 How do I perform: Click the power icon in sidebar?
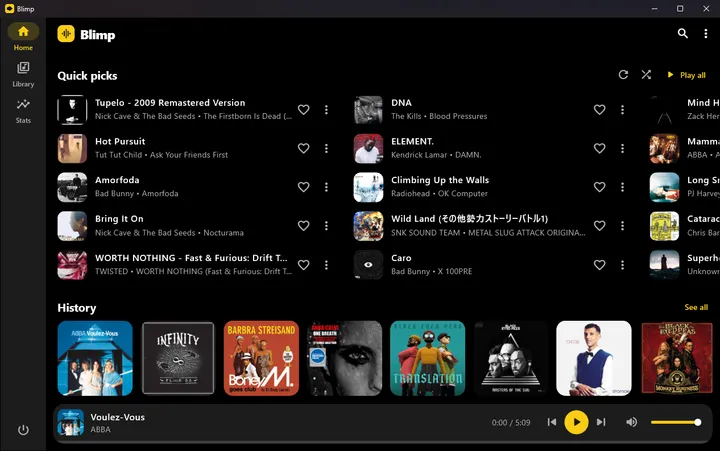pyautogui.click(x=23, y=430)
